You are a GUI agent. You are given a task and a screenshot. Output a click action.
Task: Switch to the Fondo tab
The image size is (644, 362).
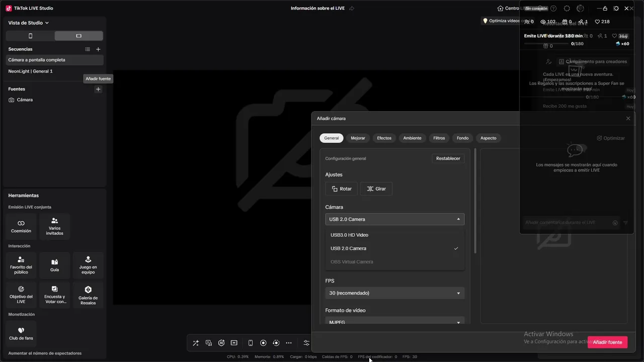coord(463,138)
